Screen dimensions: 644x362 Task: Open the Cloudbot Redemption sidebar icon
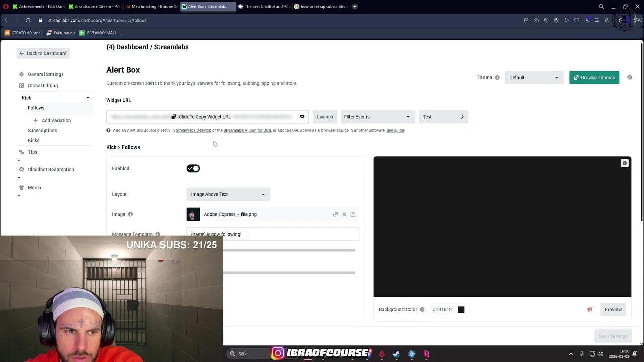pyautogui.click(x=21, y=169)
